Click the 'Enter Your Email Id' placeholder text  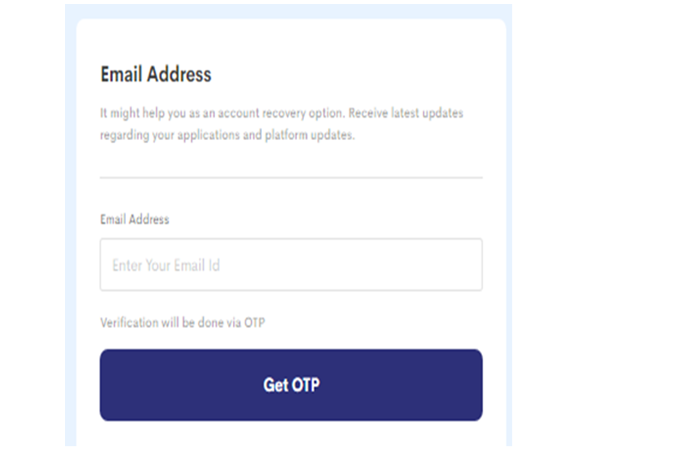[x=166, y=265]
